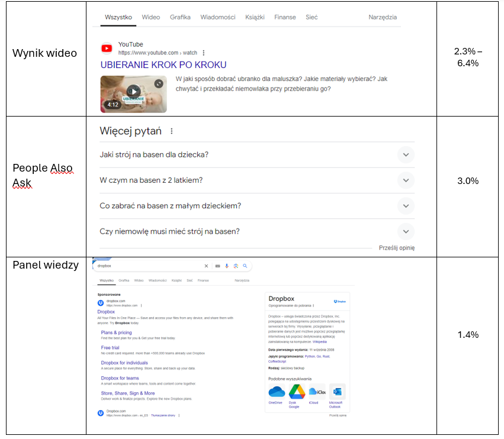Click microphone voice search icon
This screenshot has width=504, height=439.
226,266
